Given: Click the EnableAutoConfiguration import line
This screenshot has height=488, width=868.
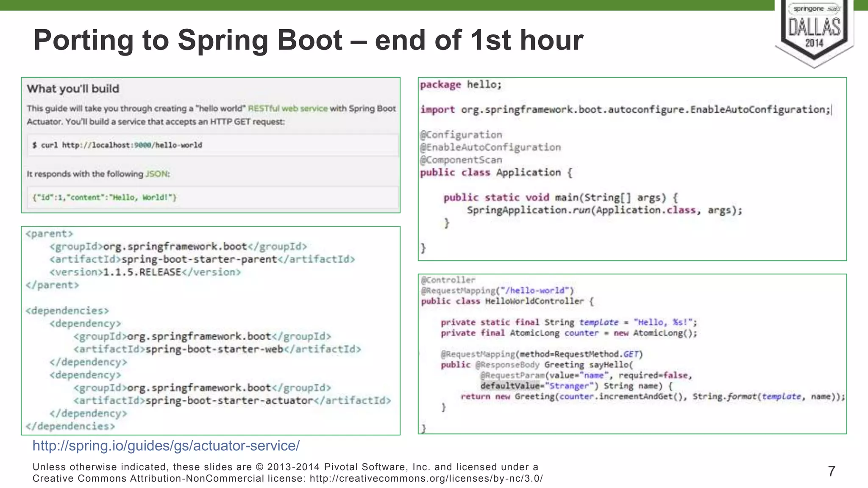Looking at the screenshot, I should (x=626, y=110).
